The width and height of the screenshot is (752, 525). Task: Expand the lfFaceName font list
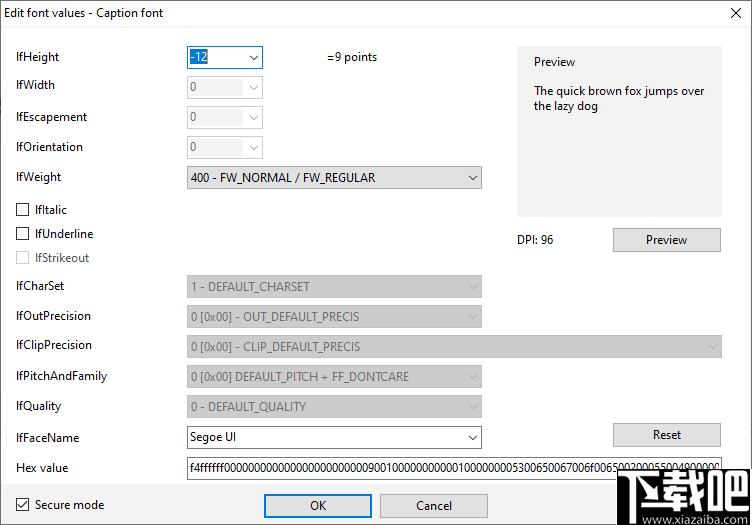pos(472,438)
